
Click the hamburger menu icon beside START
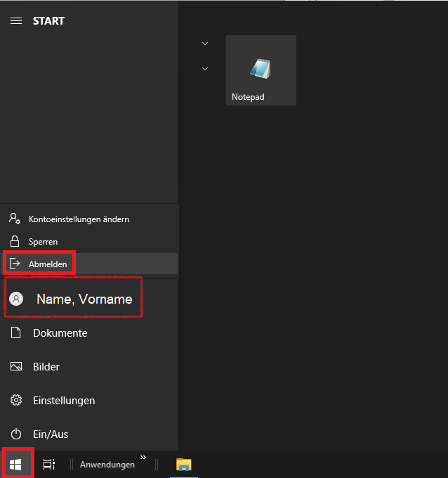[x=16, y=20]
